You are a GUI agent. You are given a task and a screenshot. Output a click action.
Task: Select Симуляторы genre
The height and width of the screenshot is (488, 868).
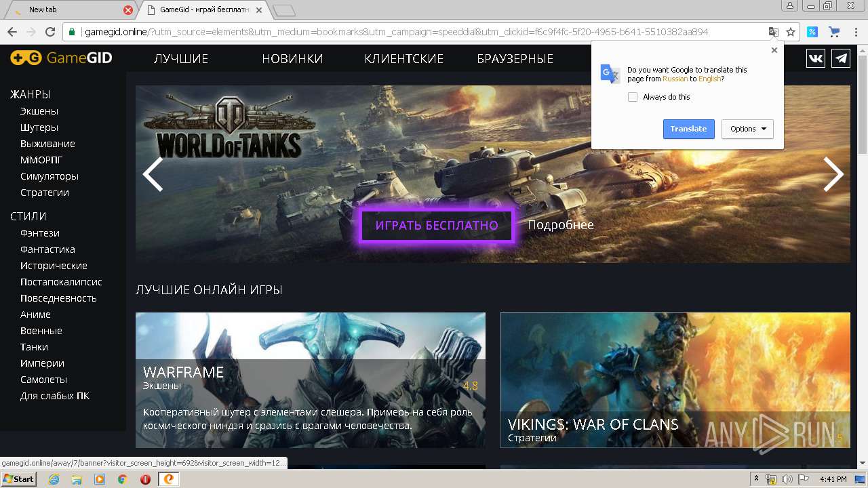pos(50,176)
